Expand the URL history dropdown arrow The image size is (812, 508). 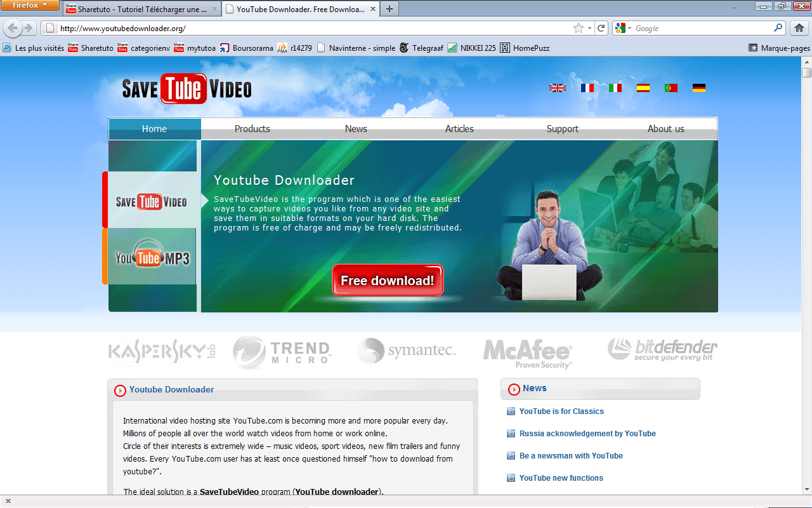pyautogui.click(x=589, y=28)
